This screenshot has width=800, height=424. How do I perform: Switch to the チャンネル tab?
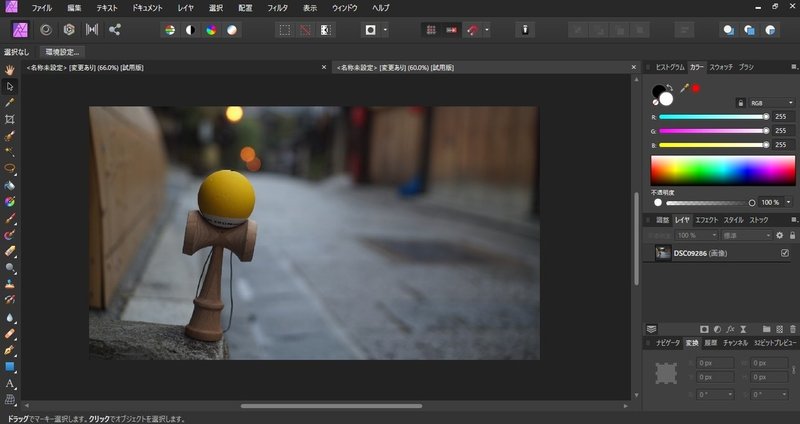(x=735, y=343)
